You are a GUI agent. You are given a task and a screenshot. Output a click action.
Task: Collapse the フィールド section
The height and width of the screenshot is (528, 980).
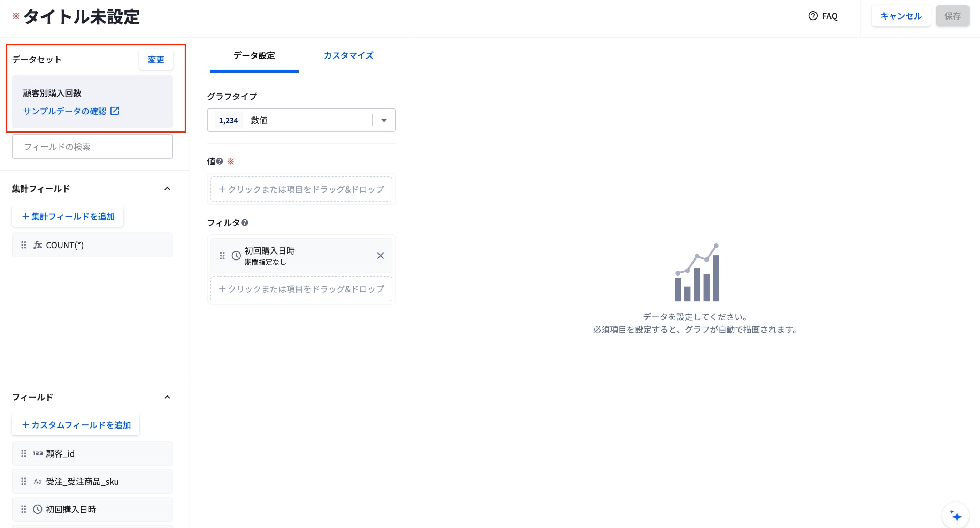click(x=167, y=397)
